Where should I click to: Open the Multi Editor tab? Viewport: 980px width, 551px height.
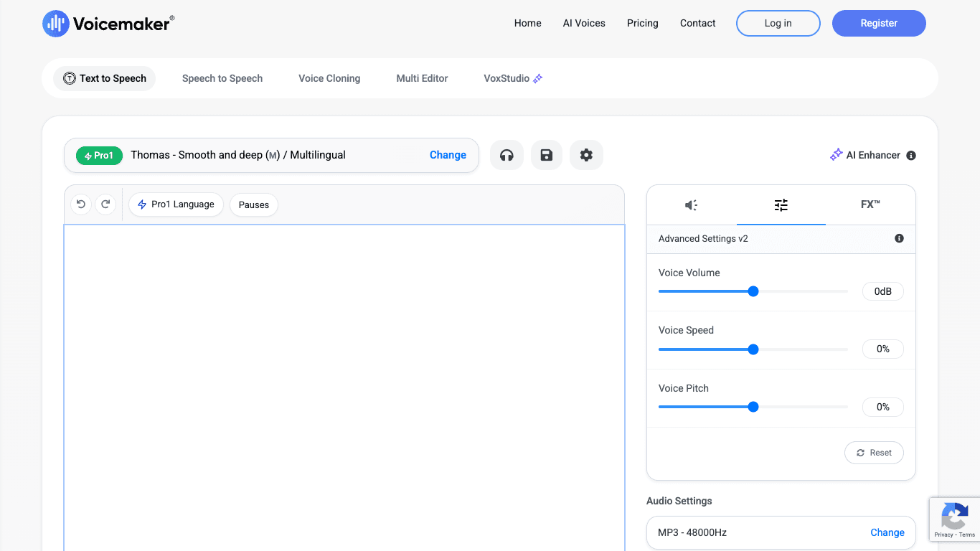(422, 78)
